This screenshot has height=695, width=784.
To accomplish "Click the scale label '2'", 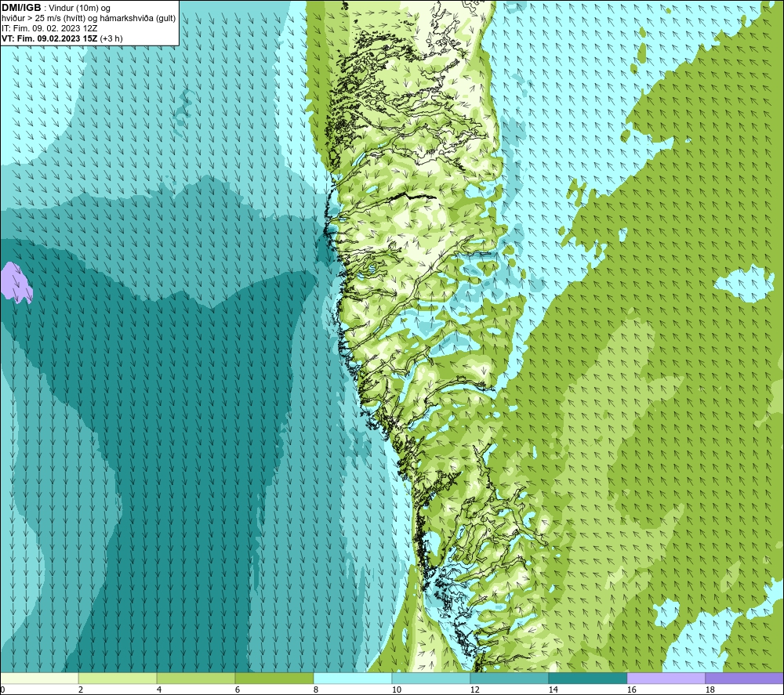I will coord(81,690).
